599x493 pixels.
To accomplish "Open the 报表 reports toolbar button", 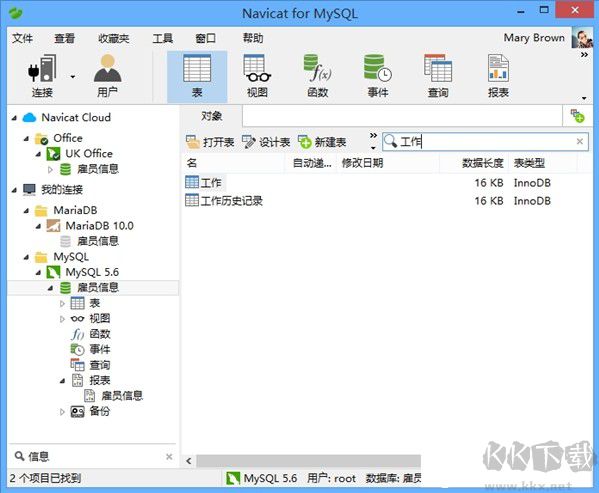I will [x=498, y=76].
